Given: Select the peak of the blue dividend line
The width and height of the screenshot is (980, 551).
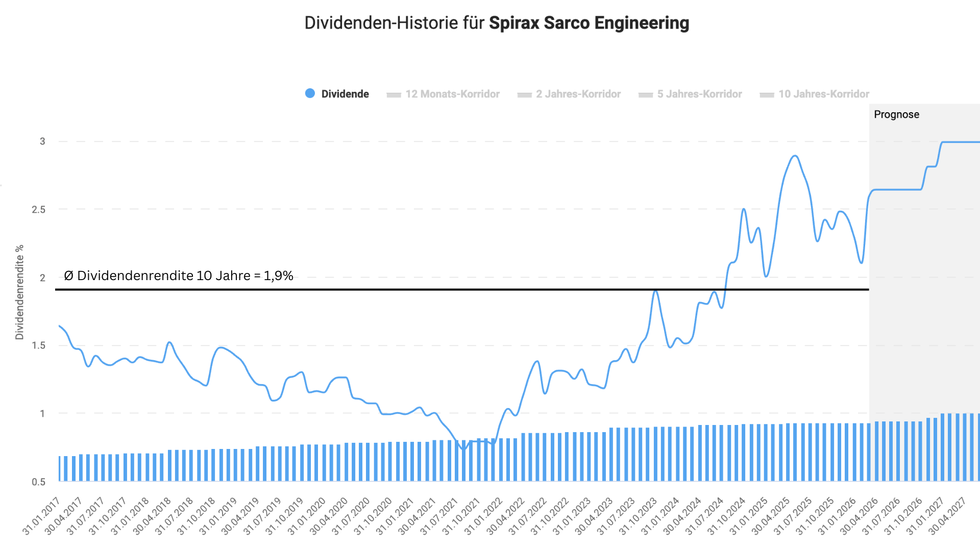Looking at the screenshot, I should click(x=794, y=156).
